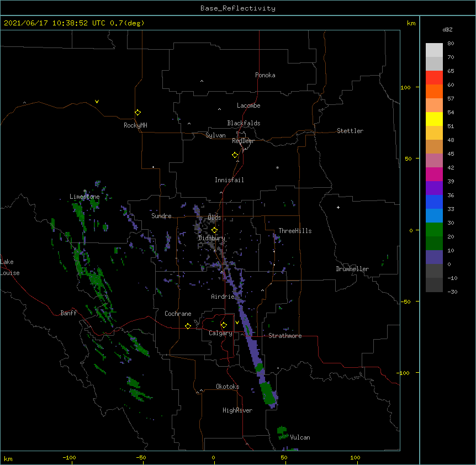
Task: Click the Limestone label
Action: 84,197
